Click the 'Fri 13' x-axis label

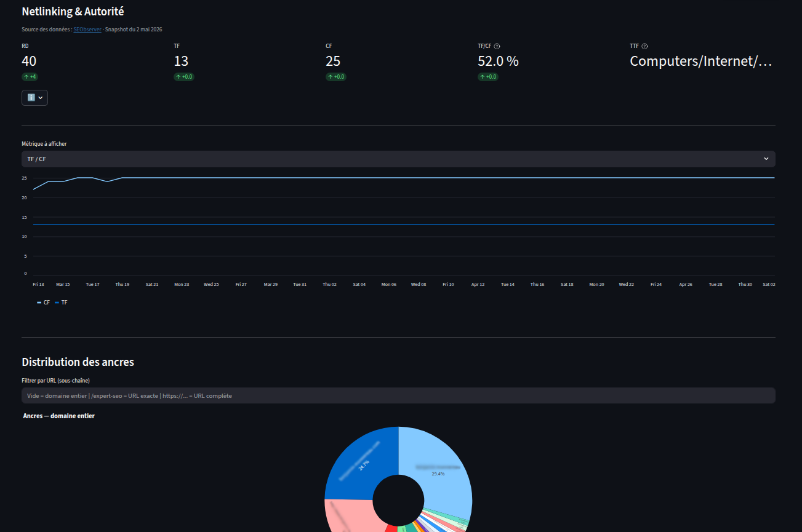click(38, 284)
